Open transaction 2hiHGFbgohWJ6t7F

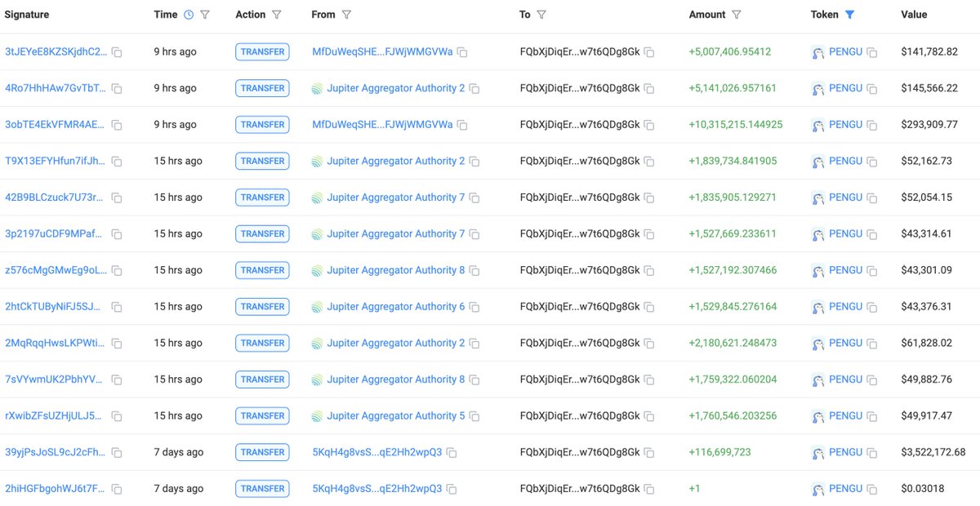pos(56,488)
